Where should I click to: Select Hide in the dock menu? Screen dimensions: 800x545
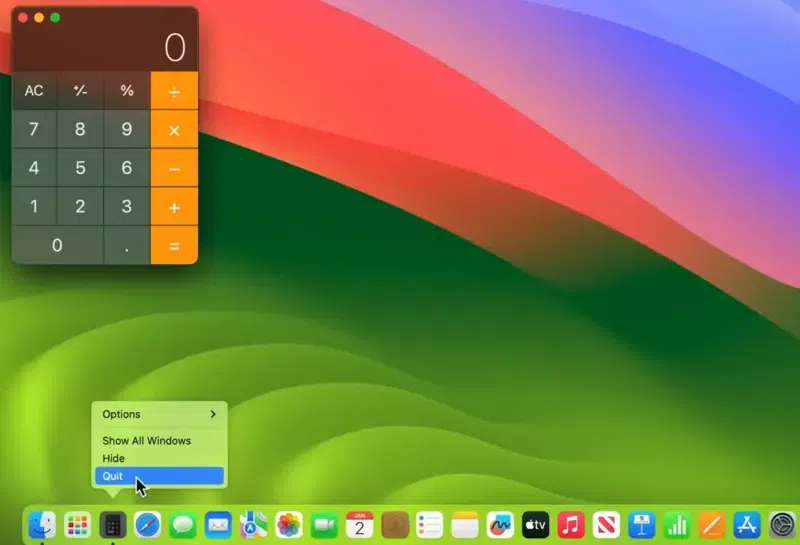(x=159, y=458)
